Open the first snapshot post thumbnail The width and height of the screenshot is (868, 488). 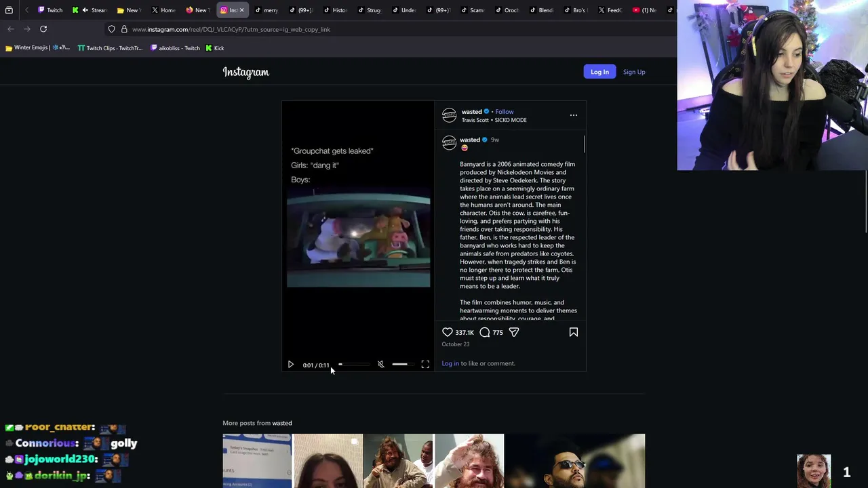pyautogui.click(x=257, y=461)
